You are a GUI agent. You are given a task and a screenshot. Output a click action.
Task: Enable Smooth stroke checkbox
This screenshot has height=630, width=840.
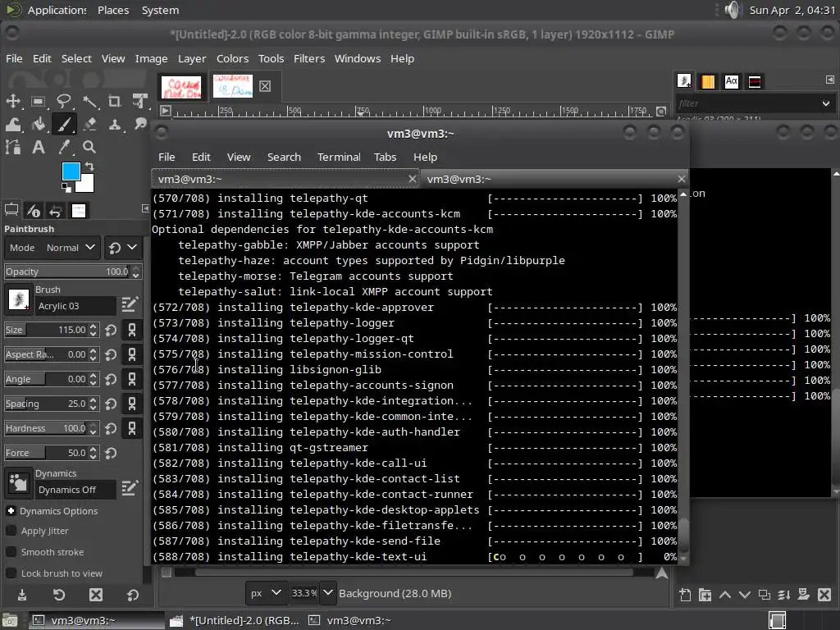coord(11,552)
